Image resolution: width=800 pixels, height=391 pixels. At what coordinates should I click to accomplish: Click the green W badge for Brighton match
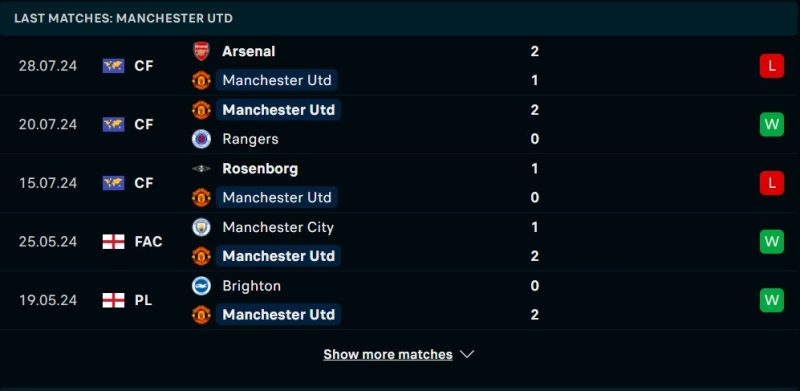(x=771, y=300)
